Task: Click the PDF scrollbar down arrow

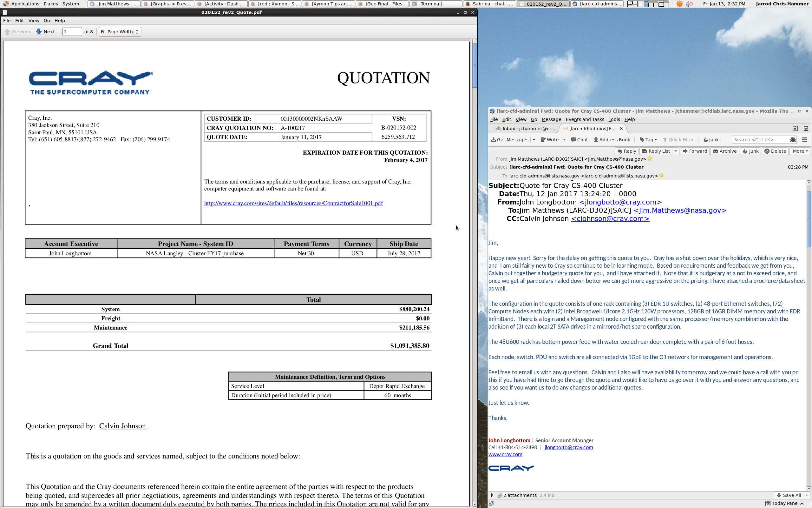Action: [x=475, y=504]
